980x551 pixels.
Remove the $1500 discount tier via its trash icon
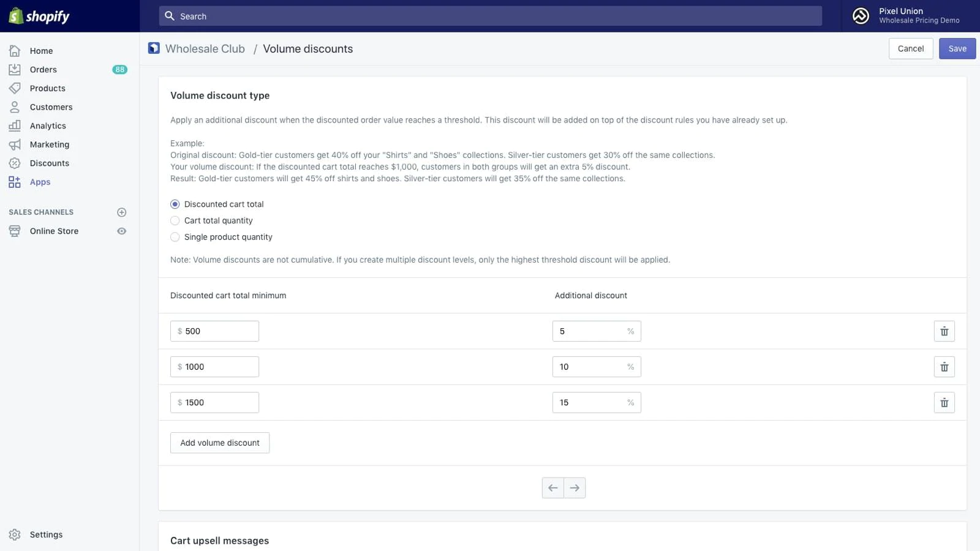click(x=944, y=402)
